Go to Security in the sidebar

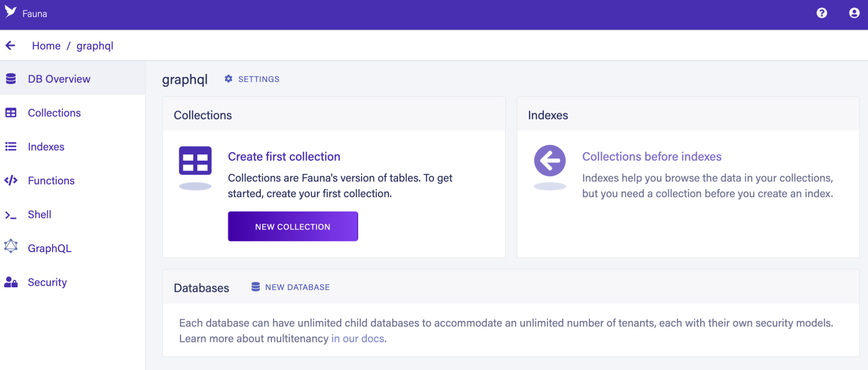tap(47, 283)
